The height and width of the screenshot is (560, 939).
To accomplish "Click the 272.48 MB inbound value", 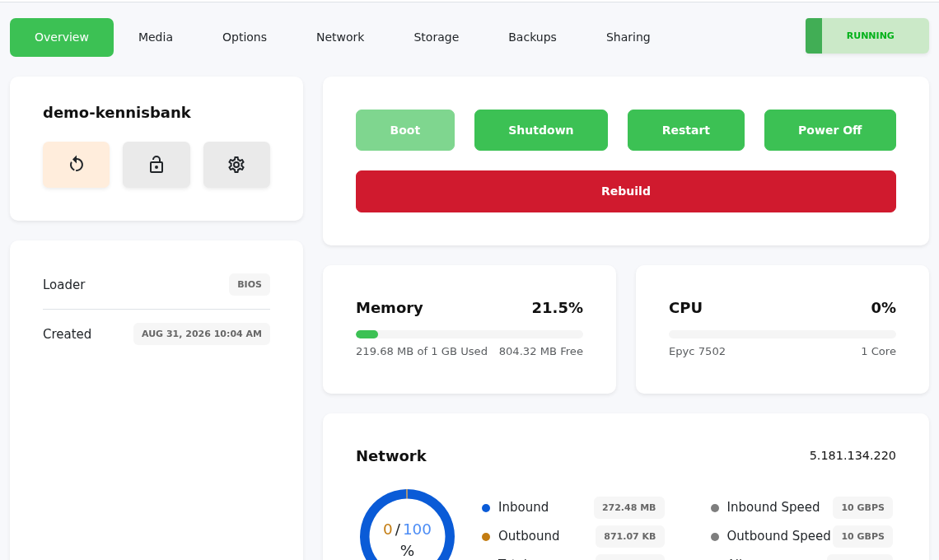I will click(628, 507).
